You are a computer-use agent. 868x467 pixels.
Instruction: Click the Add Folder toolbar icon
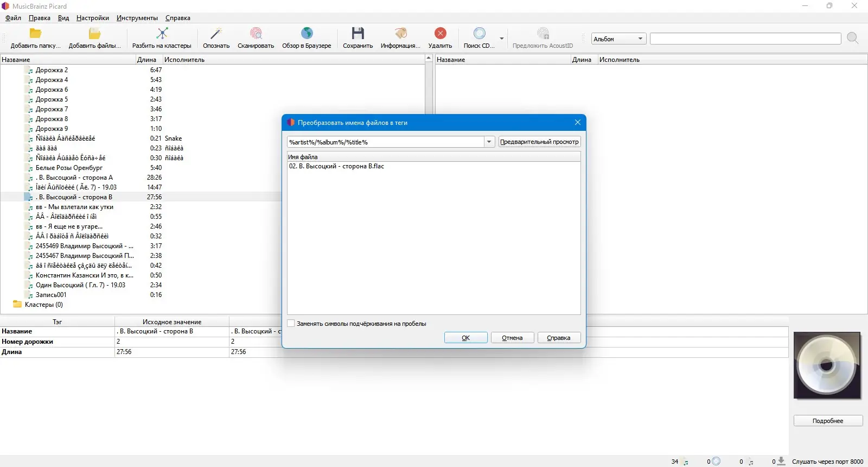(x=36, y=34)
